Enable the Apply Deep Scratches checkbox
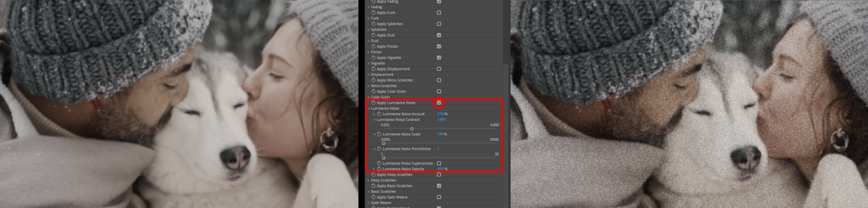The width and height of the screenshot is (868, 208). (x=439, y=175)
